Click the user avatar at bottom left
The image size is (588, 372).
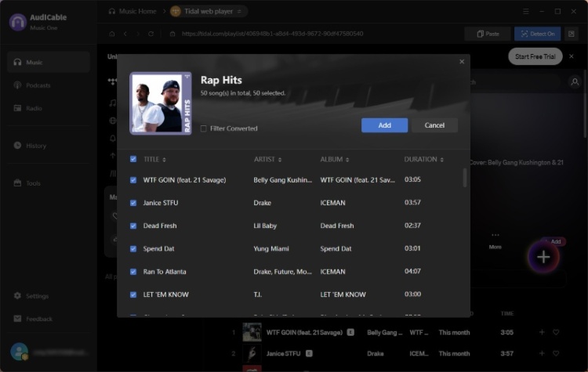[19, 352]
